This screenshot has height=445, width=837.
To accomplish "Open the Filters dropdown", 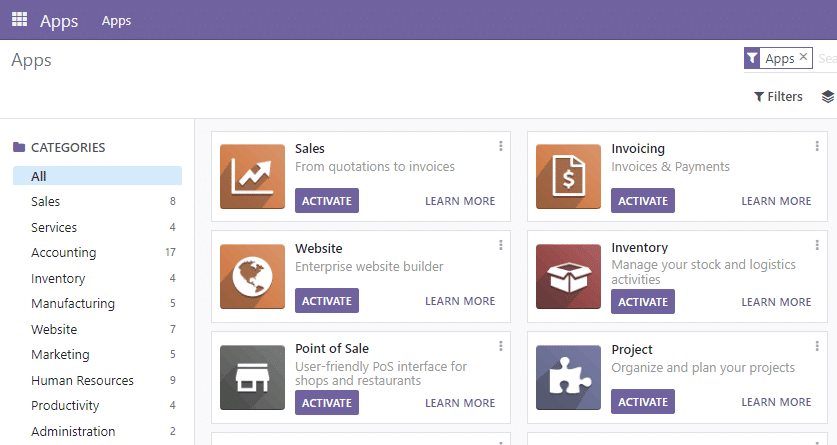I will pos(778,97).
